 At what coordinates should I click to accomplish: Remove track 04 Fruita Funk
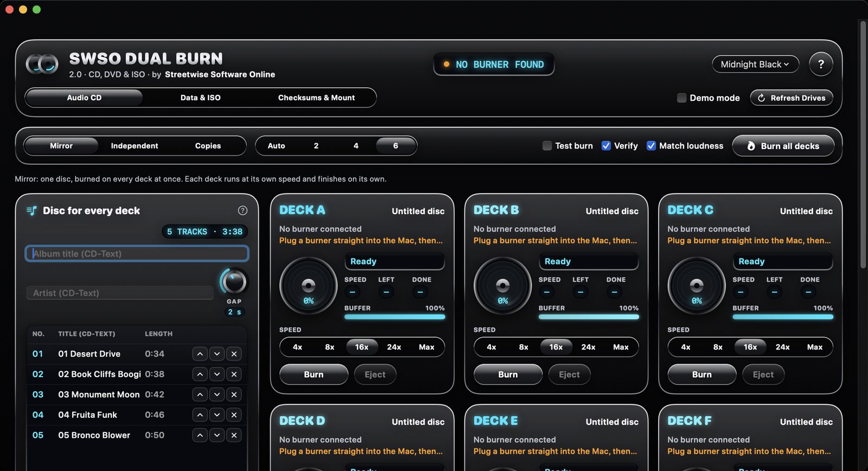[234, 415]
